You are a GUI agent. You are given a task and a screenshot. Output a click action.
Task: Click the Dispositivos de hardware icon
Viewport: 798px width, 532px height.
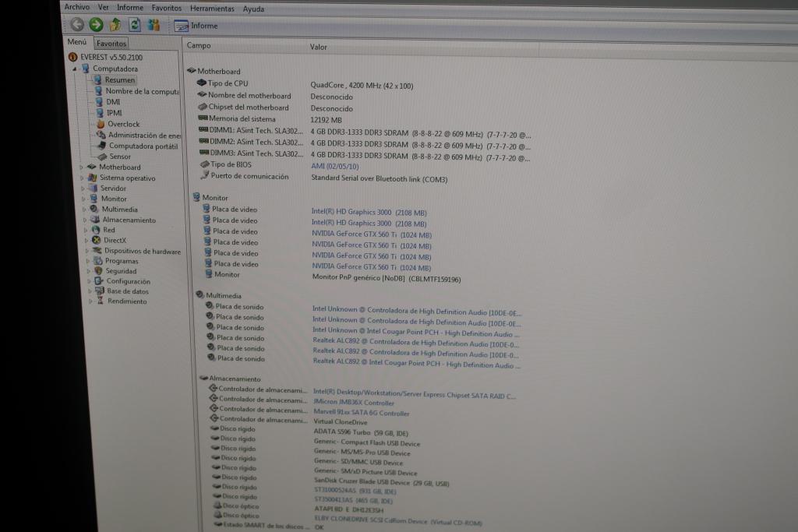point(97,251)
